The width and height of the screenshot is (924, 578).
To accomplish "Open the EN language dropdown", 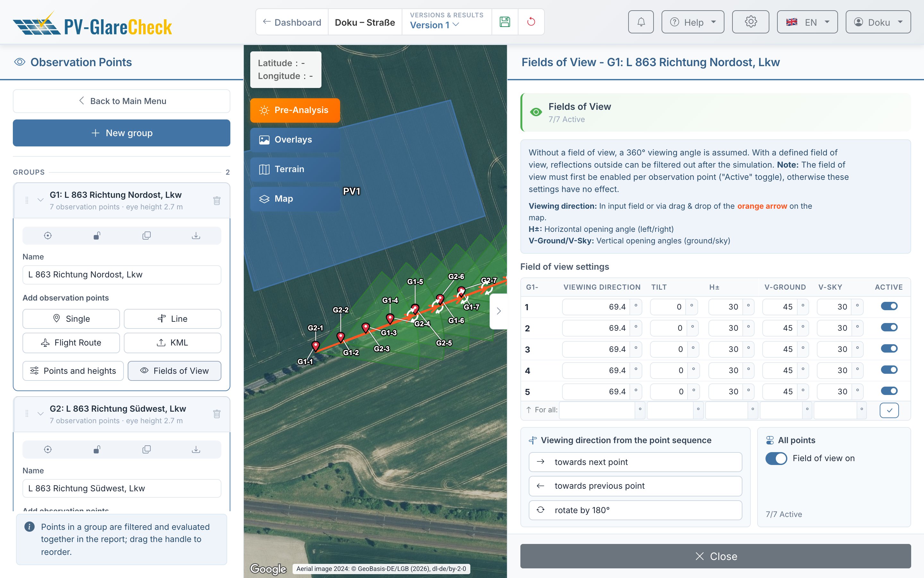I will 807,22.
